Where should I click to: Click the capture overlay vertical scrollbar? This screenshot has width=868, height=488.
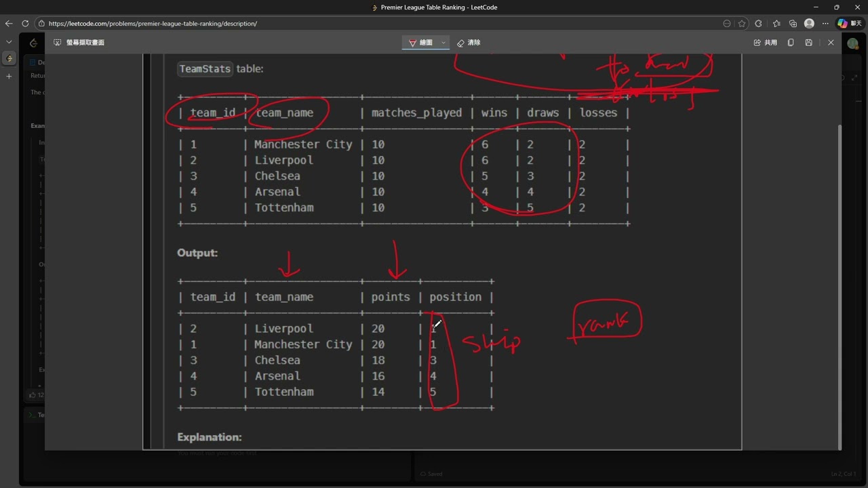click(840, 286)
